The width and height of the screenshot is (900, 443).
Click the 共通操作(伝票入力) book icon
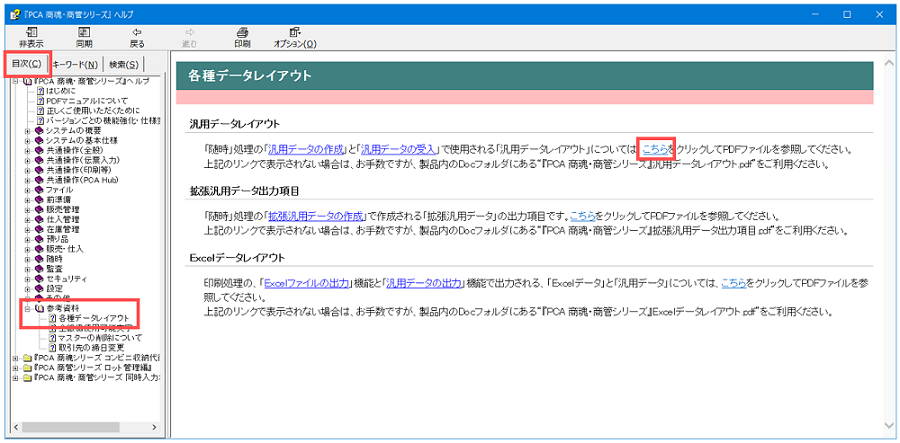tap(39, 160)
